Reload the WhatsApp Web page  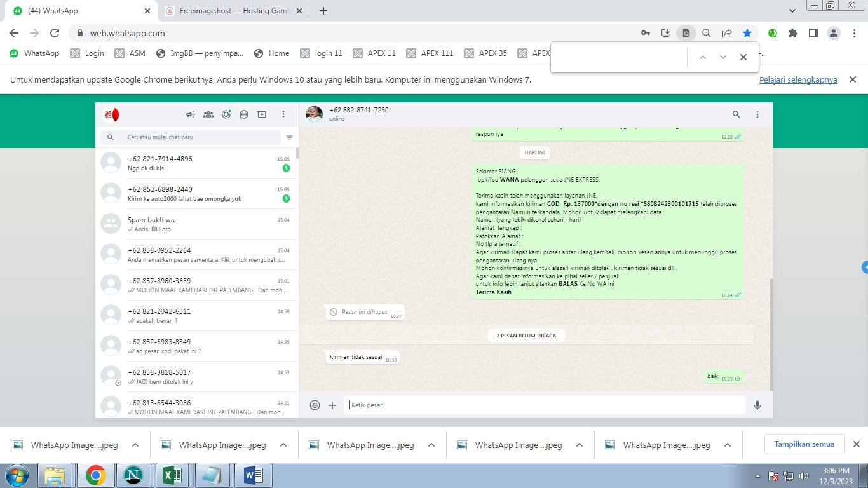click(55, 33)
